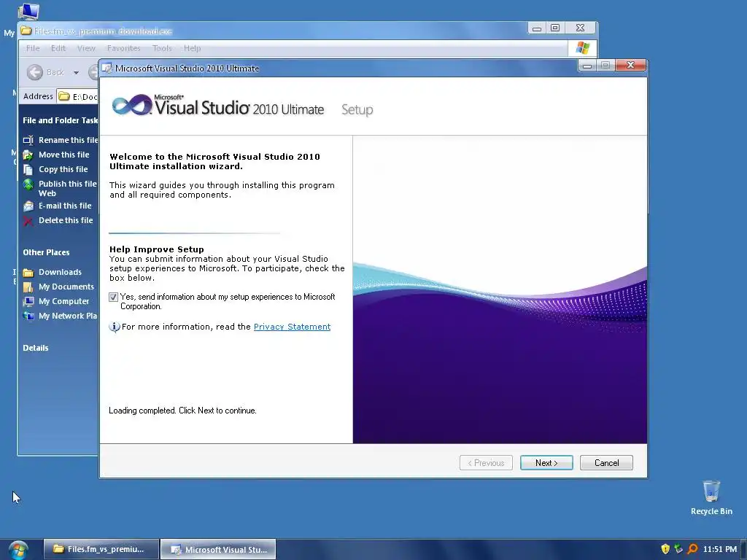Minimize the Visual Studio setup window

pos(587,65)
